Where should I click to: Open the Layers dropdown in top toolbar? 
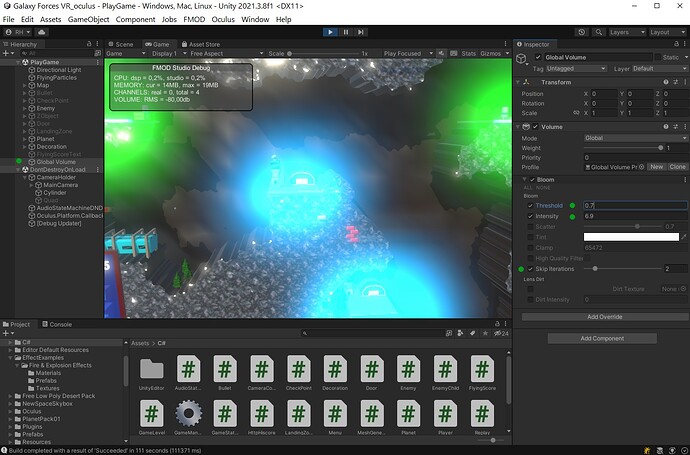(627, 32)
